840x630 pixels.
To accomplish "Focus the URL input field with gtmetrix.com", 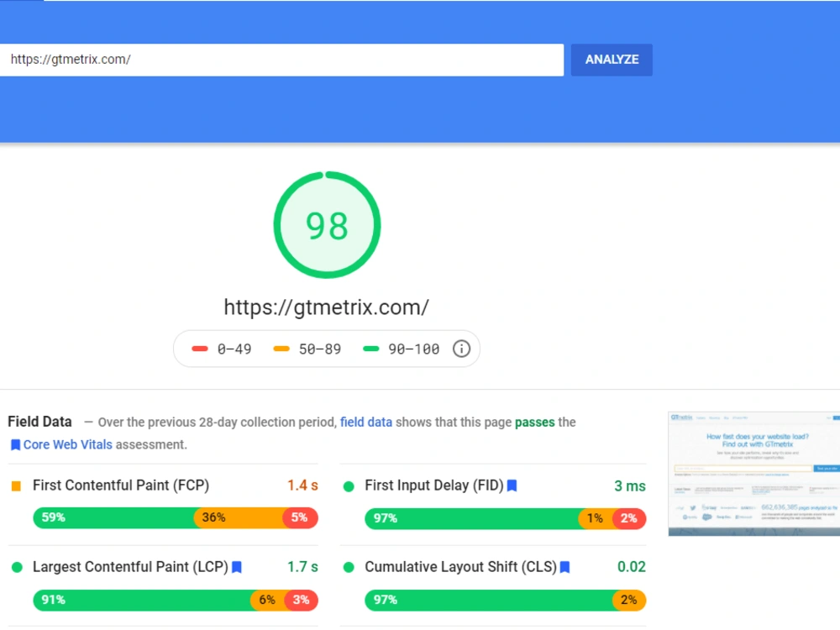I will pos(281,60).
